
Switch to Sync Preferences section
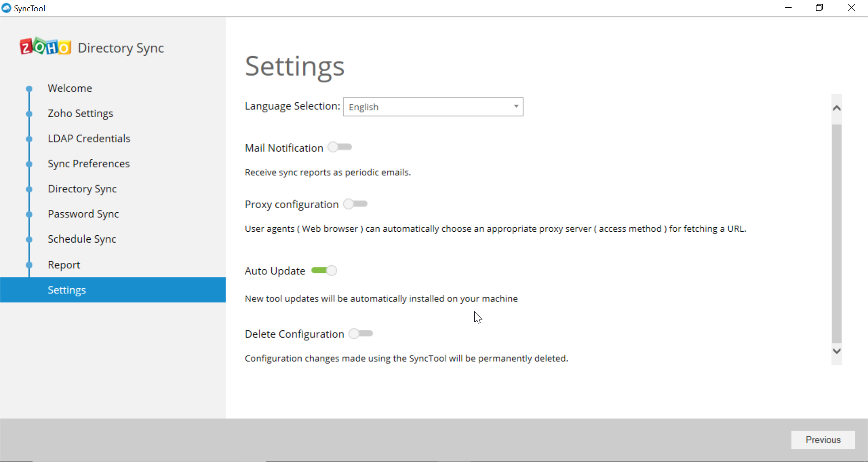point(89,164)
